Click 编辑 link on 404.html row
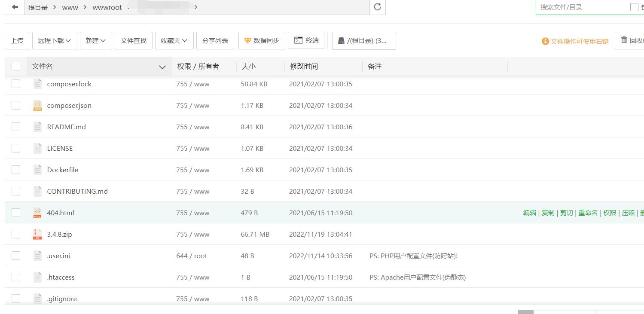 530,213
